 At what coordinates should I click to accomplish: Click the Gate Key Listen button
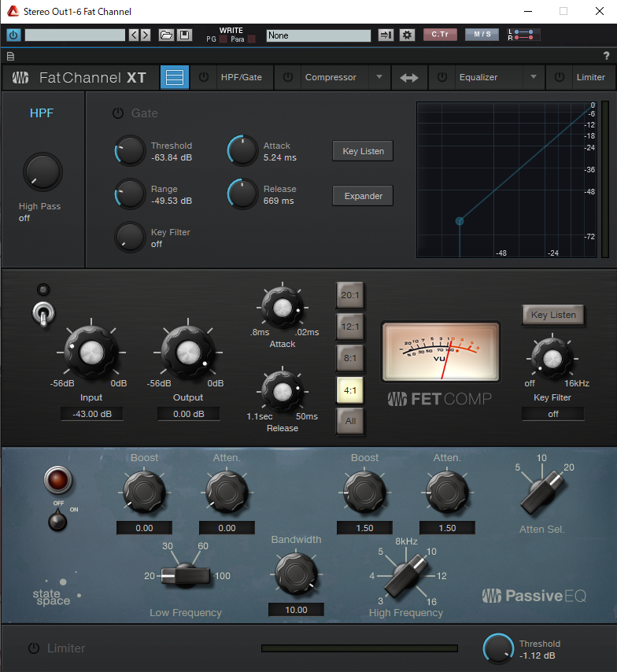[x=363, y=151]
